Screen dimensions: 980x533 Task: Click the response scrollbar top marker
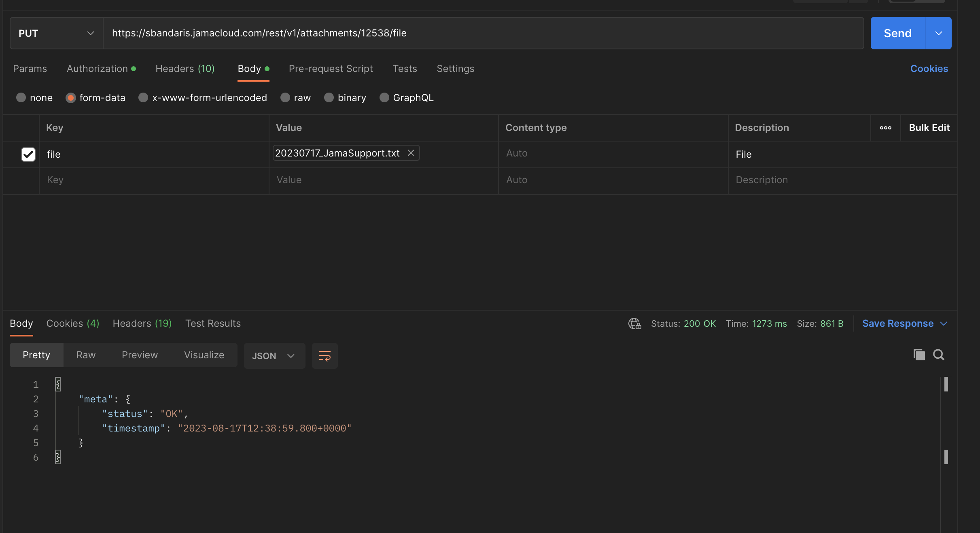click(x=946, y=384)
